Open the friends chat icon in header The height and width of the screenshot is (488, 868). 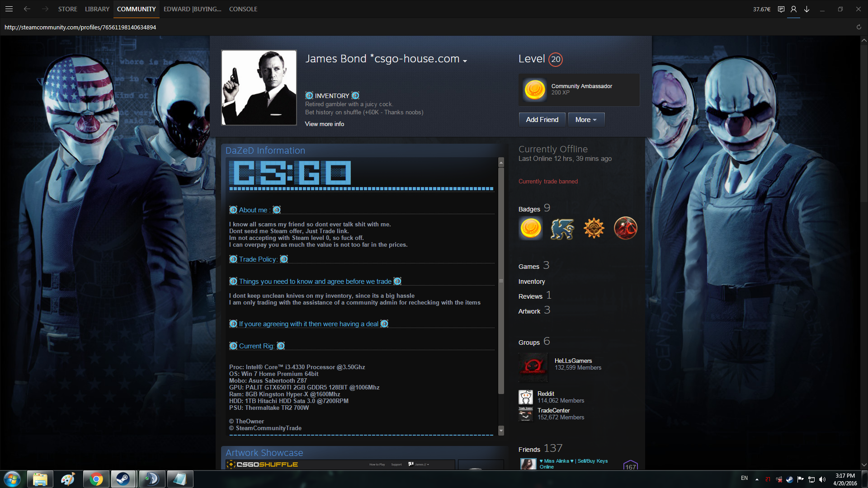781,9
